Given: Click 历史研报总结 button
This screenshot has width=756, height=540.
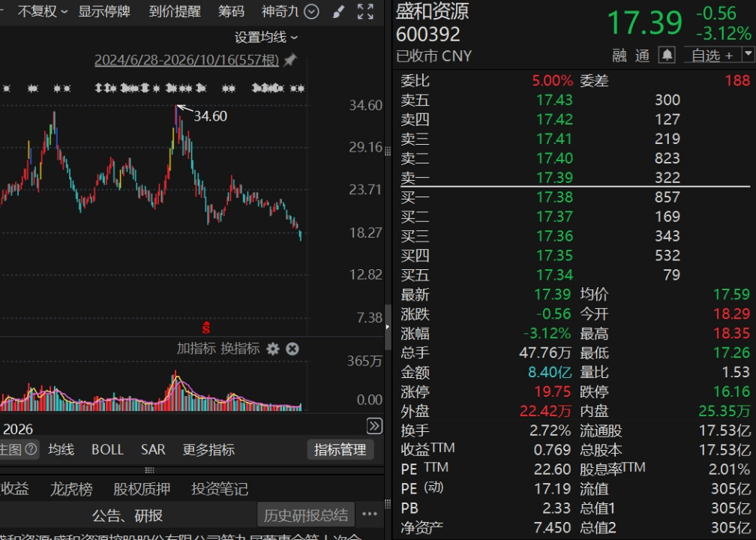Looking at the screenshot, I should pyautogui.click(x=306, y=515).
